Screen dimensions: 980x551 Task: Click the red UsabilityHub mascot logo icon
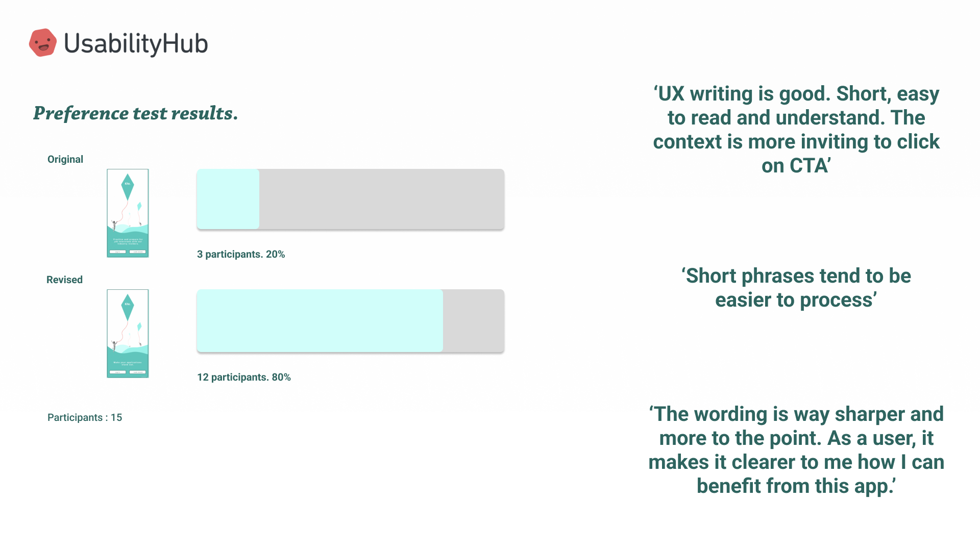click(x=42, y=43)
